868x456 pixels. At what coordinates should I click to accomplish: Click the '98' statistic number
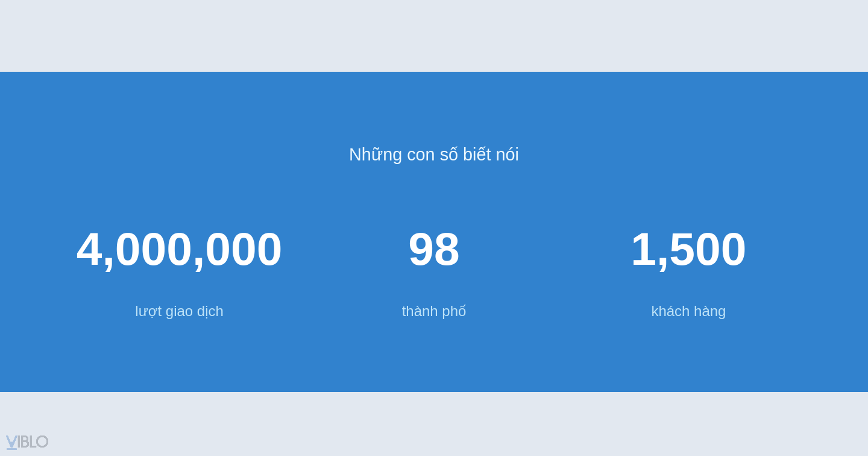click(x=433, y=249)
